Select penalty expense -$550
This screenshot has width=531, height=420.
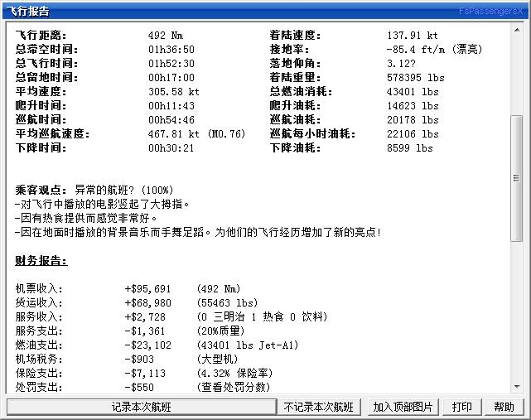[139, 387]
